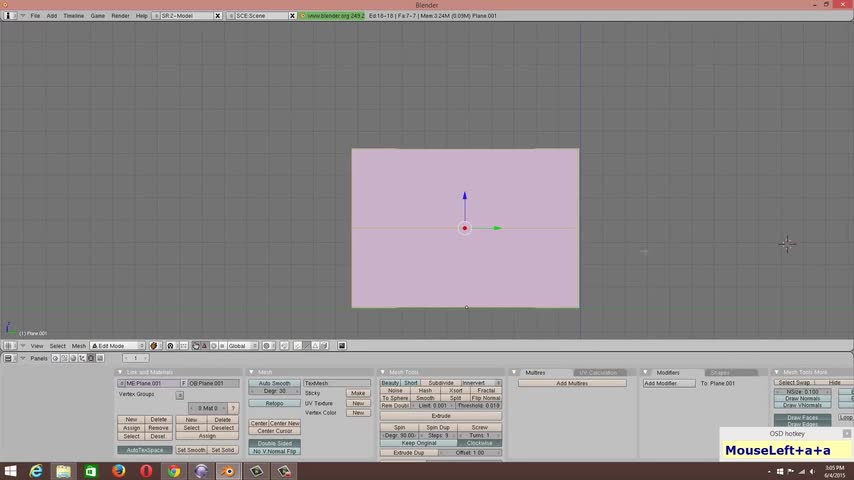Collapse the Modifiers panel triangle
Screen dimensions: 854x480
645,372
